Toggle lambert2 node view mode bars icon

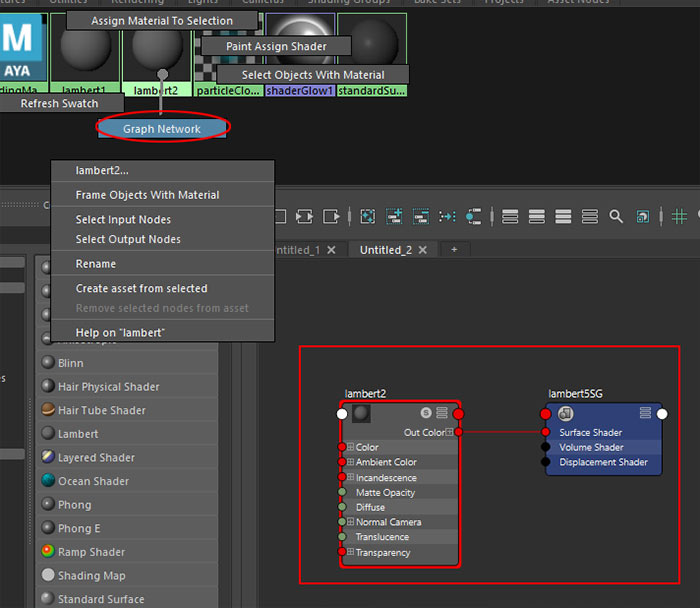point(442,413)
